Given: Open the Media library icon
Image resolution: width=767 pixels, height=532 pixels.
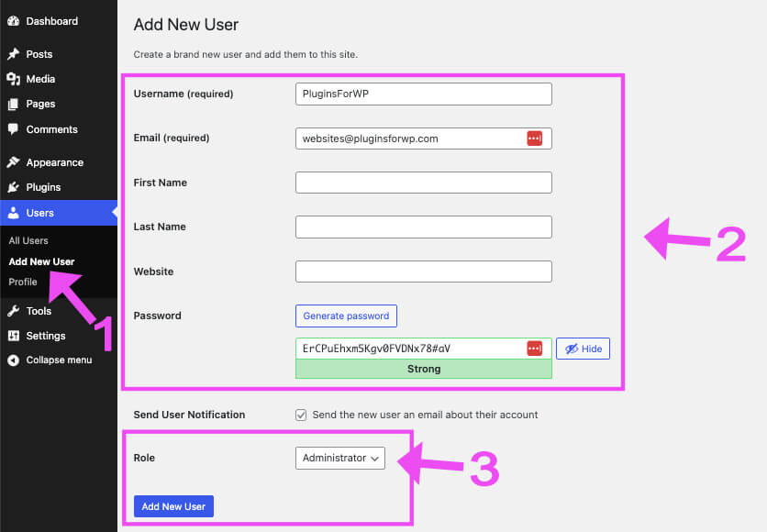Looking at the screenshot, I should (14, 79).
